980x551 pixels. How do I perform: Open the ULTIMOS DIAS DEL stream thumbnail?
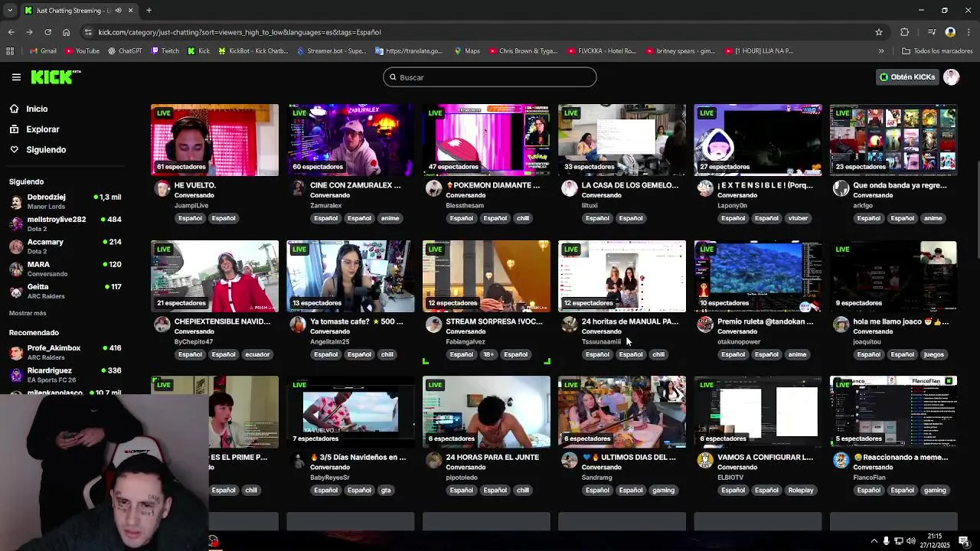click(622, 412)
